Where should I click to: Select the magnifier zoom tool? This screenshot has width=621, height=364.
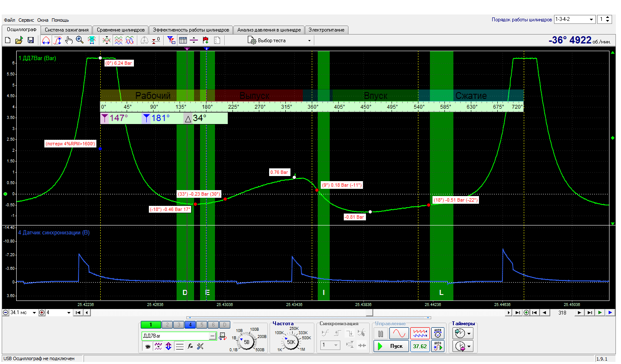80,40
